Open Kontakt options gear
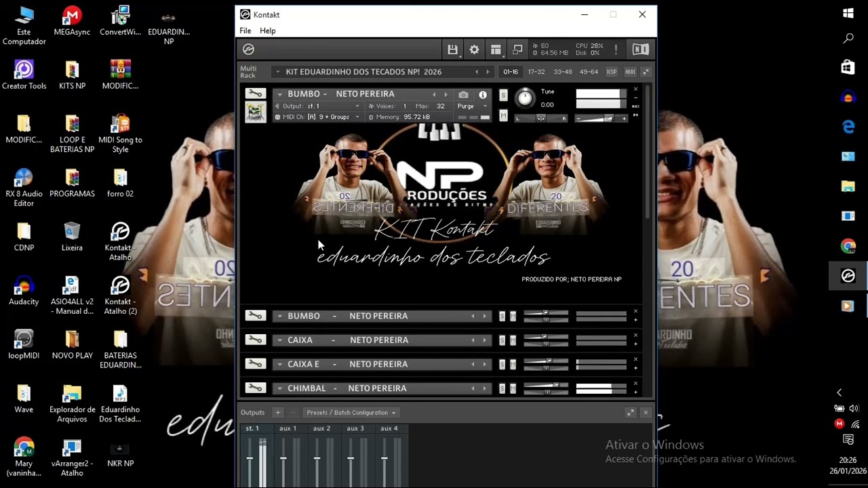868x488 pixels. [x=474, y=49]
